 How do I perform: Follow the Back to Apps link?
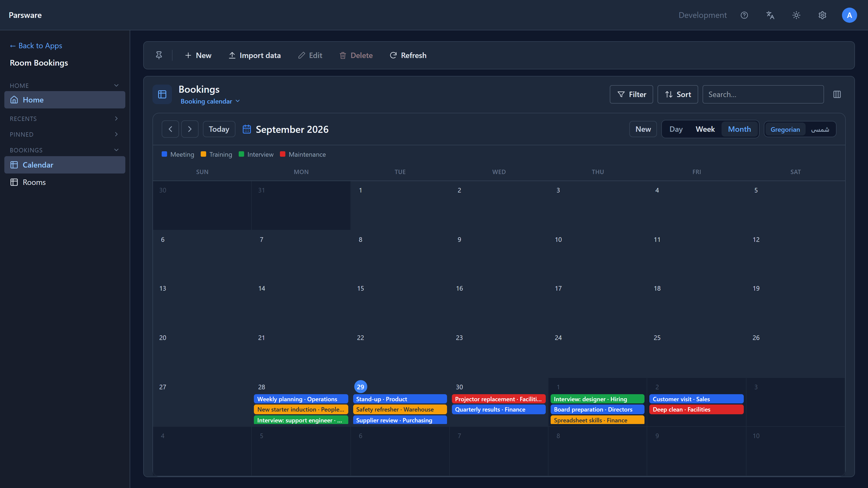pos(36,46)
